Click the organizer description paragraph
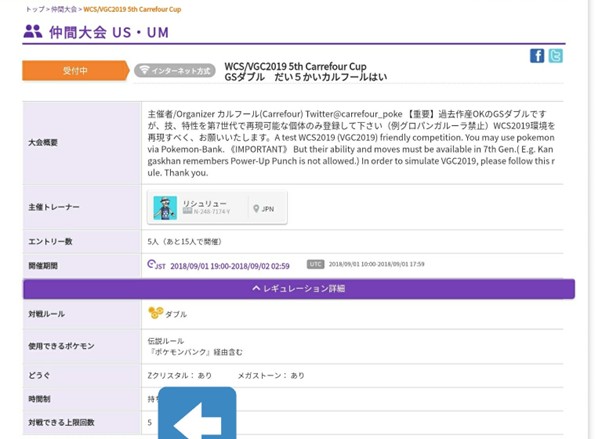 [351, 143]
